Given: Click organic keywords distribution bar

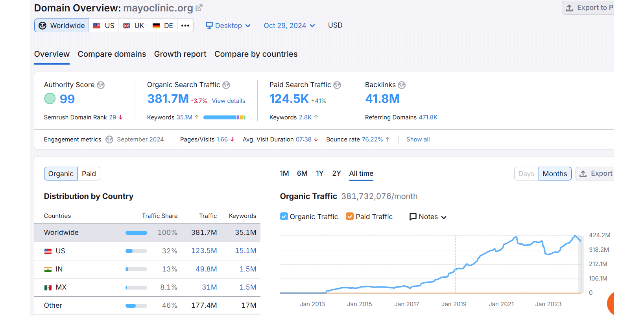Looking at the screenshot, I should [225, 117].
